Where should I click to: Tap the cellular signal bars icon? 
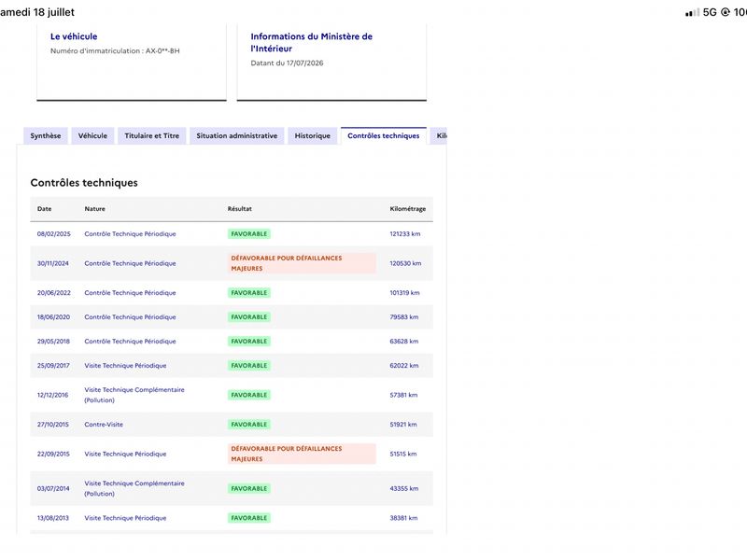(x=692, y=12)
